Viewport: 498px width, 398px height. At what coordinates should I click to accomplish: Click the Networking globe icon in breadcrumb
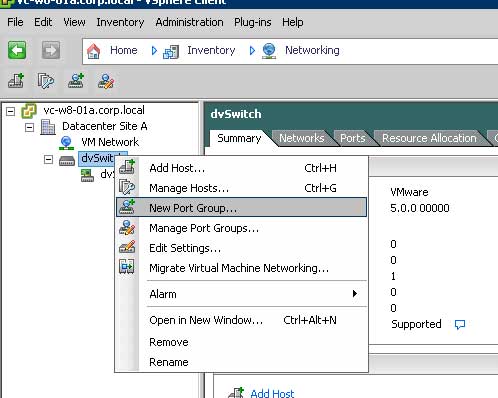point(269,51)
